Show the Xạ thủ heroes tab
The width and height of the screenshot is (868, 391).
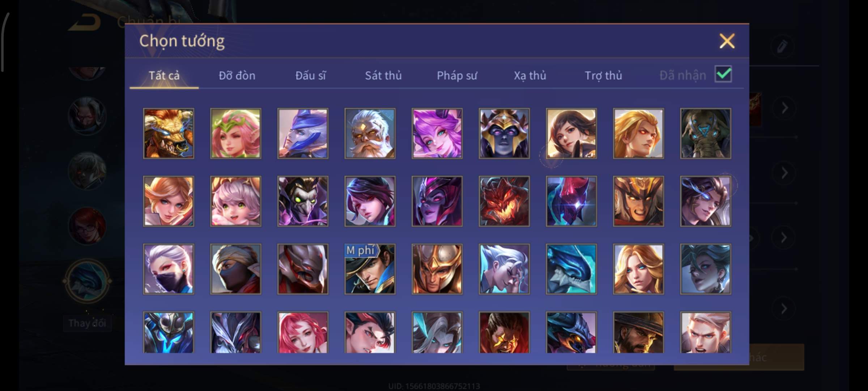coord(530,75)
